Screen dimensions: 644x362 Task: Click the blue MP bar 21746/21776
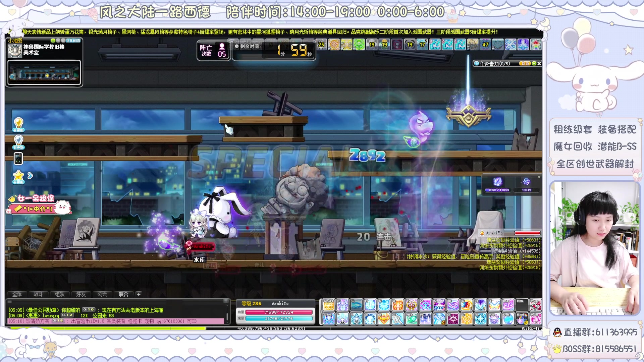[x=279, y=318]
